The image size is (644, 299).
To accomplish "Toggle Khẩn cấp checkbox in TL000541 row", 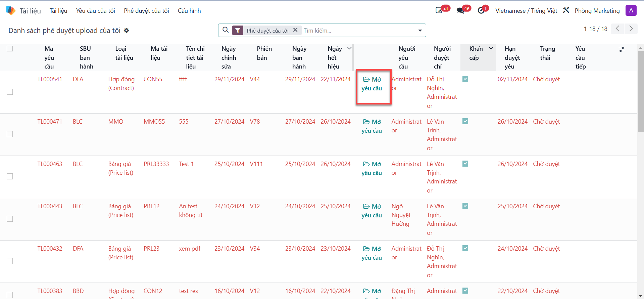I will [465, 79].
